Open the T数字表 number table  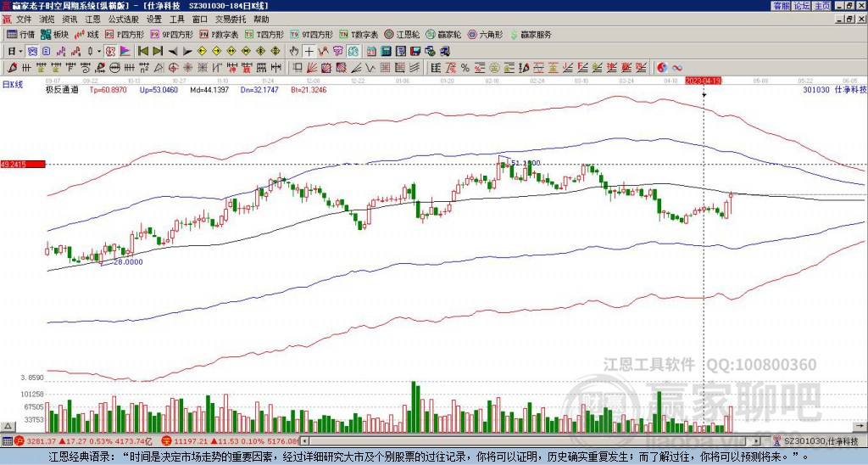(359, 34)
